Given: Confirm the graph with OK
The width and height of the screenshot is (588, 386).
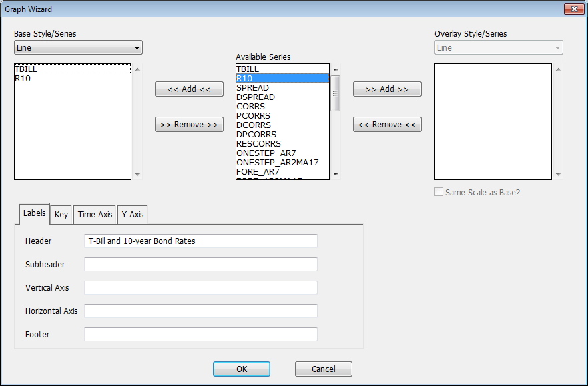Looking at the screenshot, I should (x=242, y=369).
